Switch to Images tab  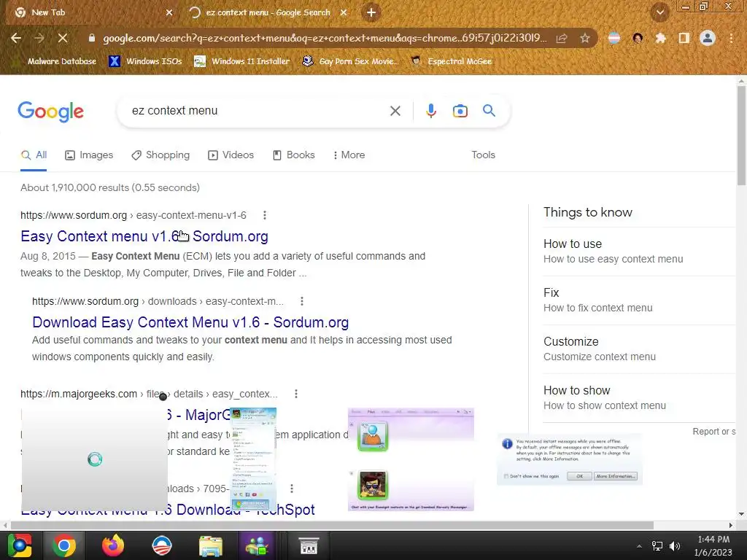tap(89, 155)
